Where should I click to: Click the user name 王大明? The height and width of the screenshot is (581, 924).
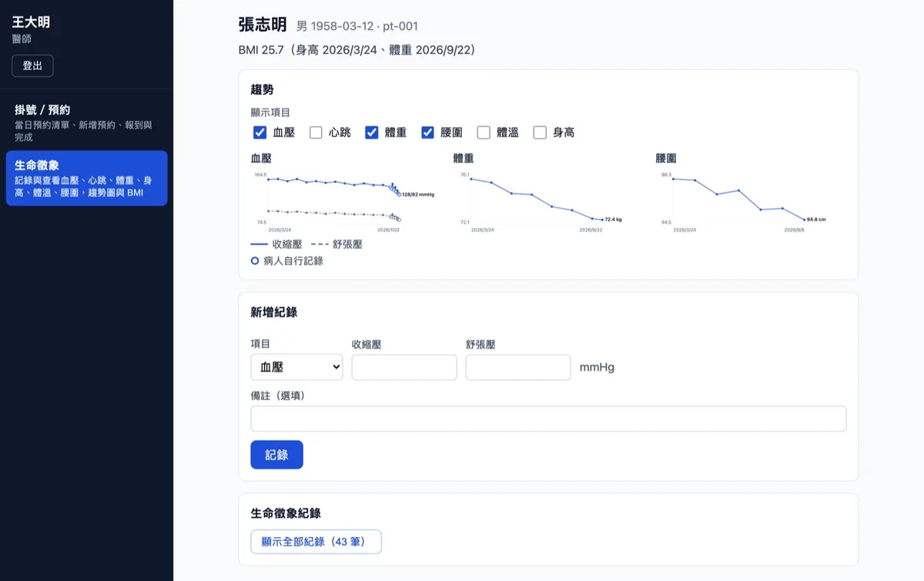click(x=32, y=22)
